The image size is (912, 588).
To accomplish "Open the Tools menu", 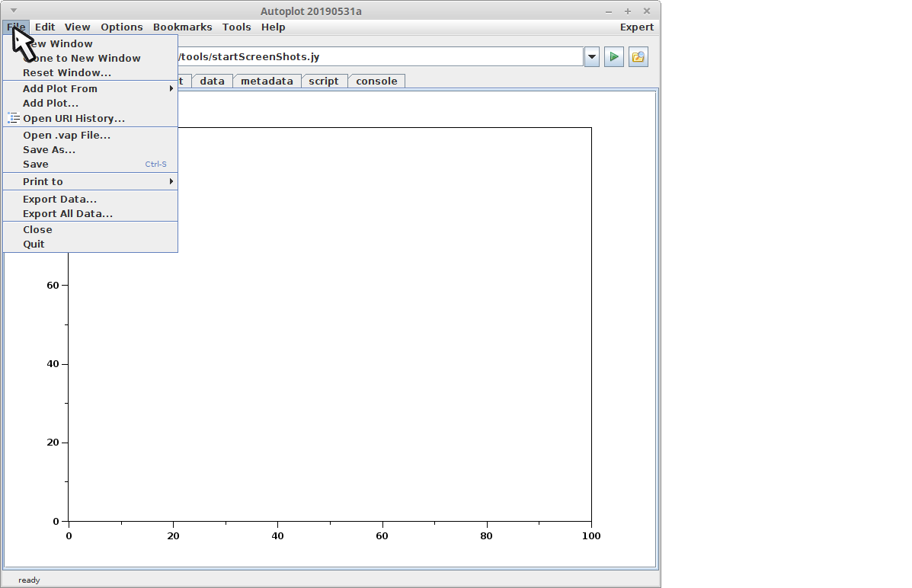I will pyautogui.click(x=237, y=27).
